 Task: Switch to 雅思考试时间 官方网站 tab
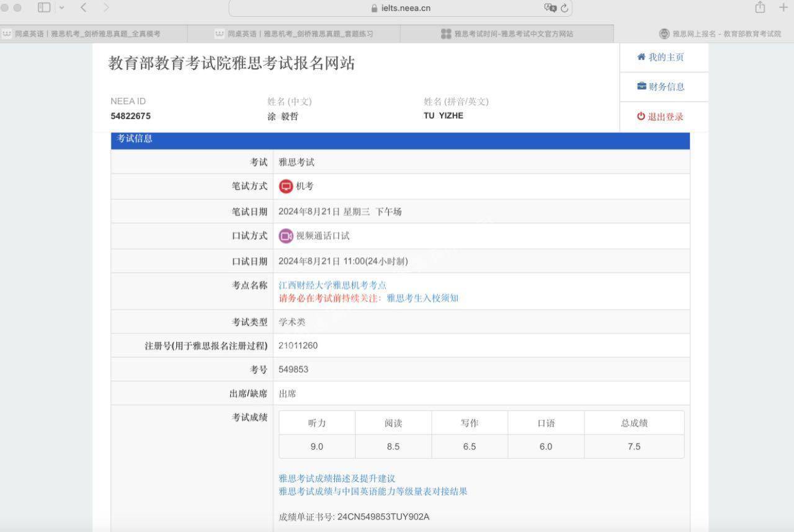(x=507, y=33)
